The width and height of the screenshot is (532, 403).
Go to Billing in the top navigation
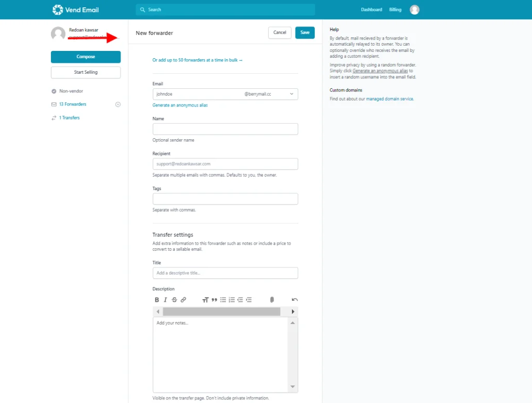click(395, 10)
